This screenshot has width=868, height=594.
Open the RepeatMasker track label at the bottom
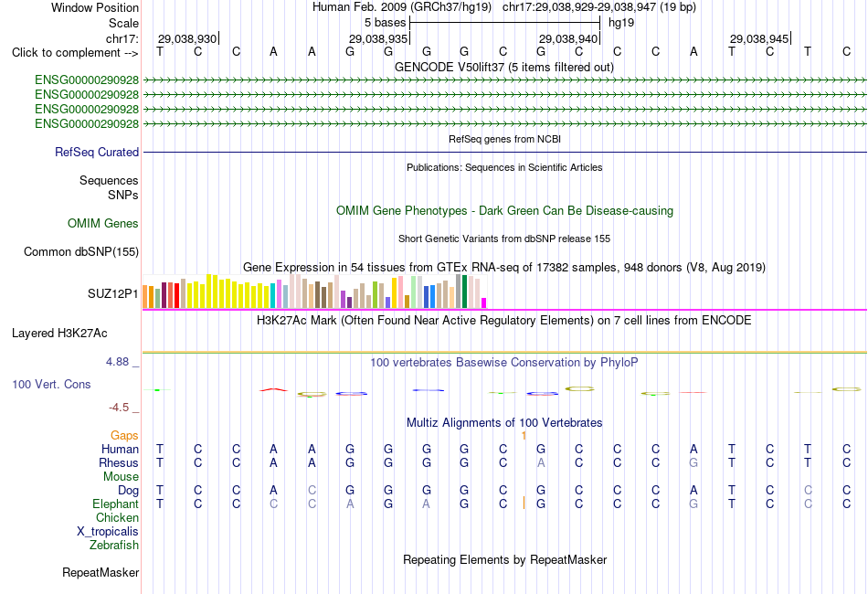coord(101,572)
